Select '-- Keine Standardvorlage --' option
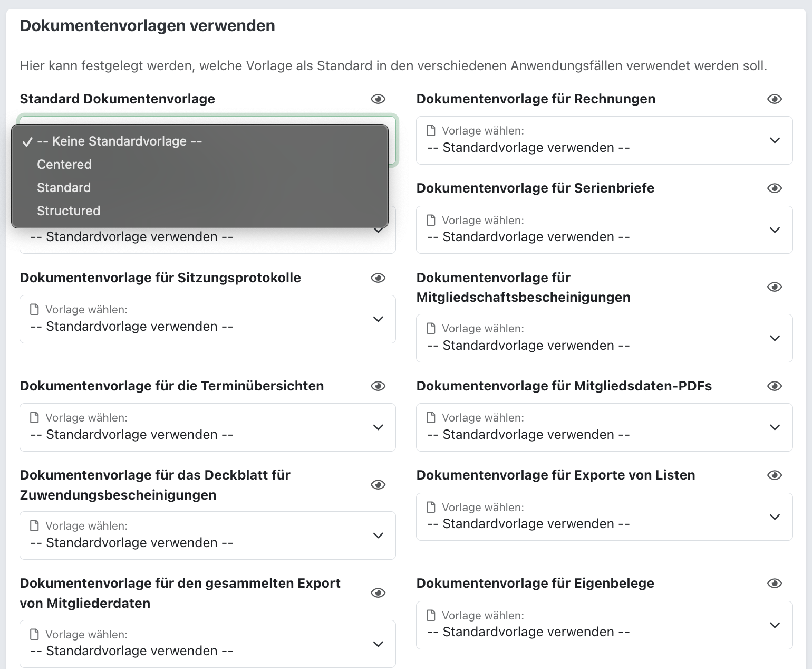The image size is (812, 669). 120,141
